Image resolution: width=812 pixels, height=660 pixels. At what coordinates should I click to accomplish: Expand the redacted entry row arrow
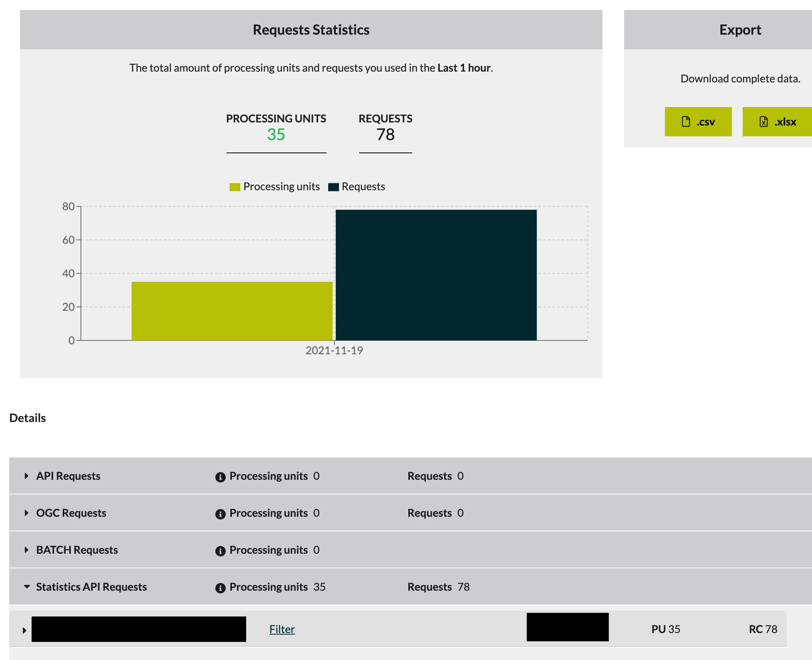click(x=24, y=630)
